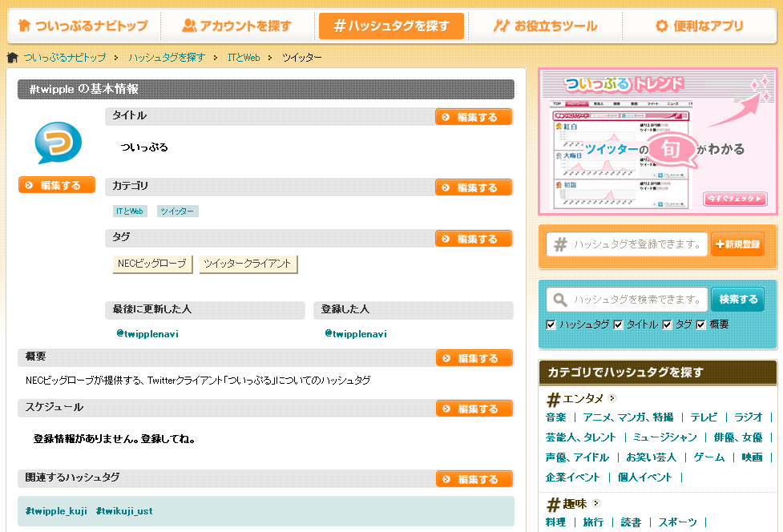Open 声優、アイドル category link
Image resolution: width=783 pixels, height=532 pixels.
577,457
